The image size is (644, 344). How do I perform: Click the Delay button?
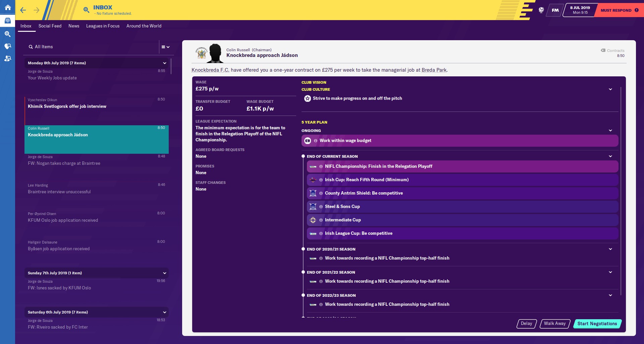(527, 324)
